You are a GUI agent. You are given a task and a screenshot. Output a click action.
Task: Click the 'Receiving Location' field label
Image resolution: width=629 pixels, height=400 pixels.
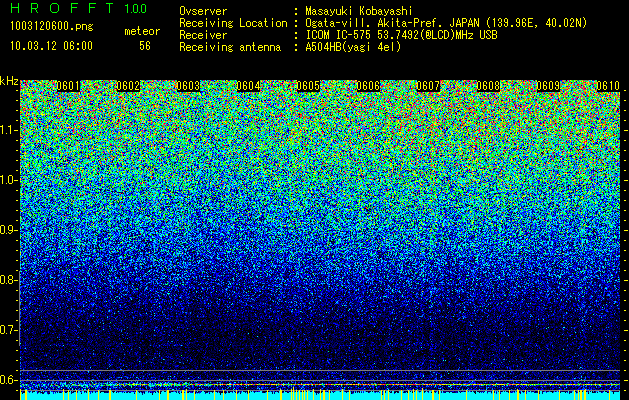(x=233, y=23)
